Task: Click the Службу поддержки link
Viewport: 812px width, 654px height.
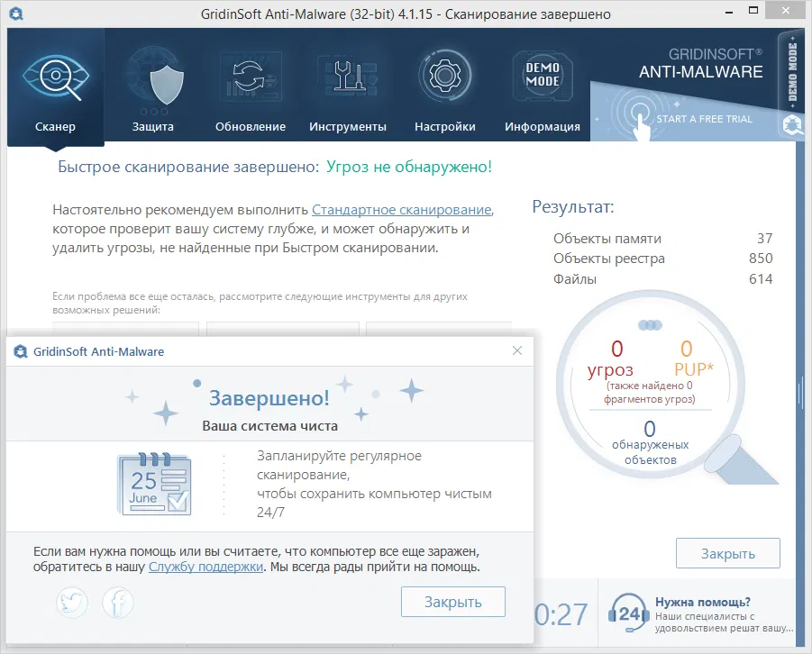Action: [x=205, y=567]
